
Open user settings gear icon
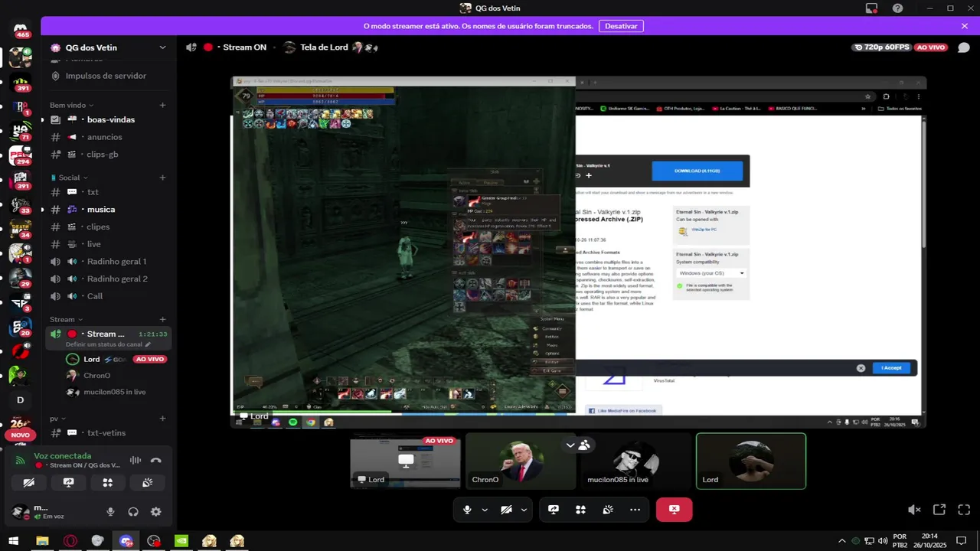click(156, 512)
